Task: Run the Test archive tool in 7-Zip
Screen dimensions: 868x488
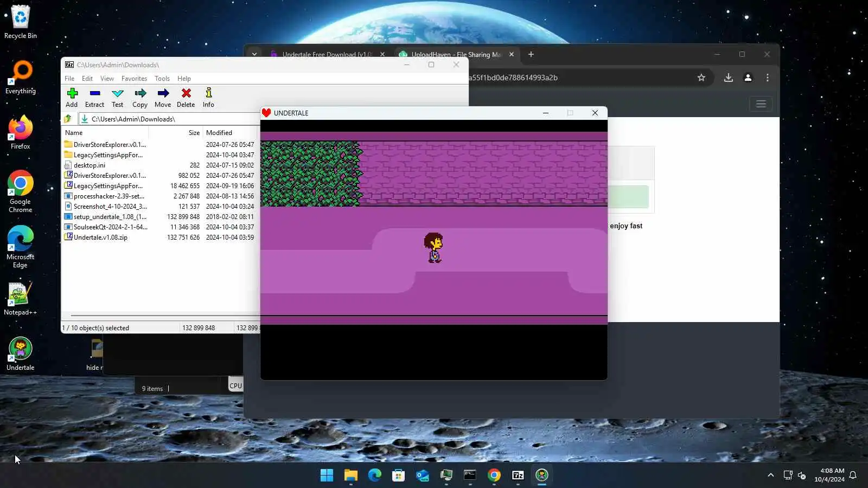Action: pyautogui.click(x=117, y=98)
